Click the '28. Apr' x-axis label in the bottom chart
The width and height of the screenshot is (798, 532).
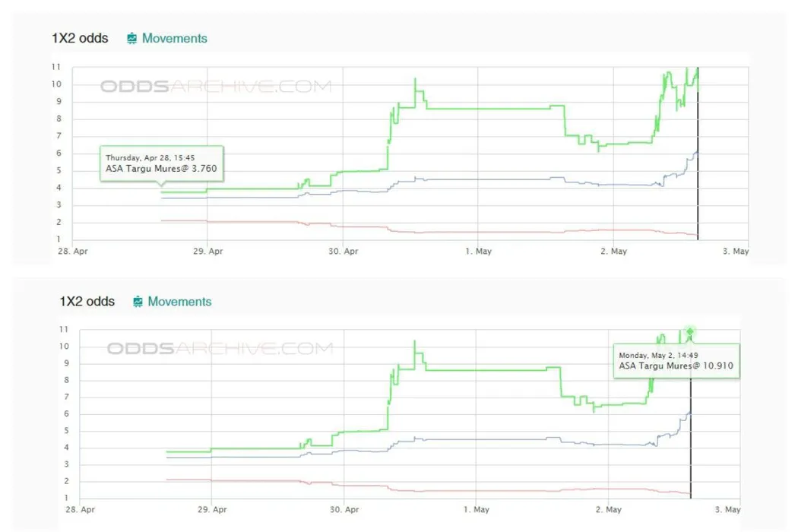[x=81, y=510]
